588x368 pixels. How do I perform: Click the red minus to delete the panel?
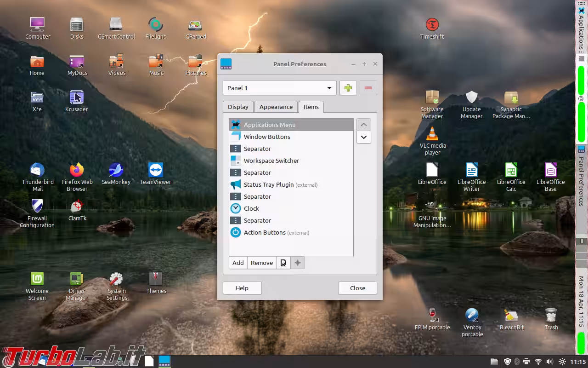pyautogui.click(x=368, y=88)
